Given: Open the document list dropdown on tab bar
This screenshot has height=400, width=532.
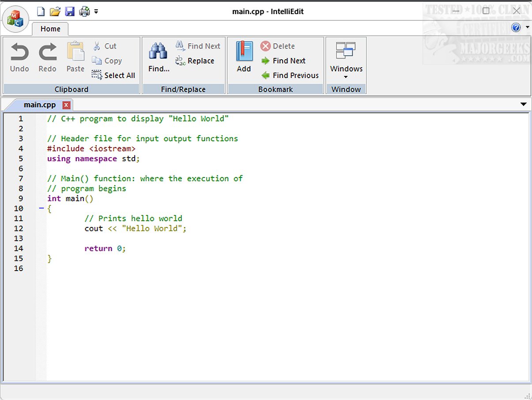Looking at the screenshot, I should click(524, 105).
